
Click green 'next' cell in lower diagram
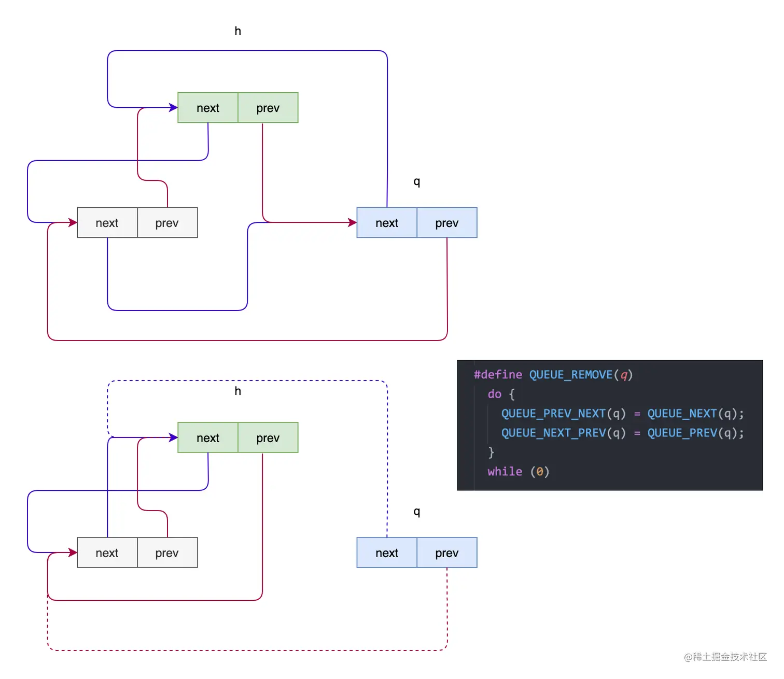click(208, 438)
